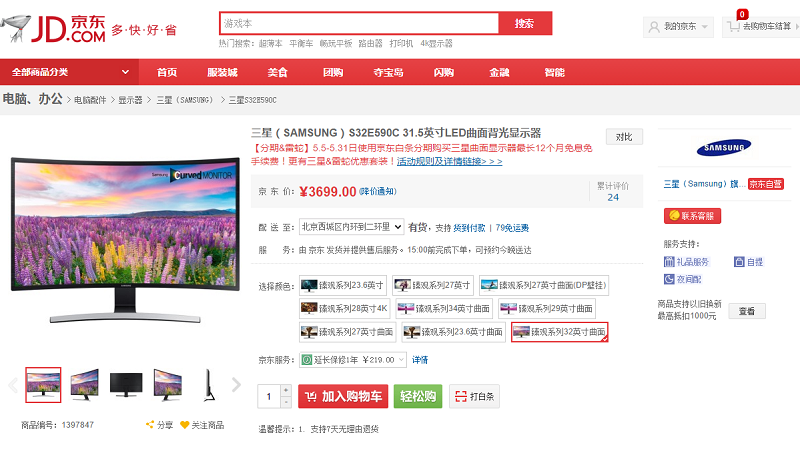Click breadcrumb 电脑、办公
Screen dimensions: 800x453
tap(33, 99)
